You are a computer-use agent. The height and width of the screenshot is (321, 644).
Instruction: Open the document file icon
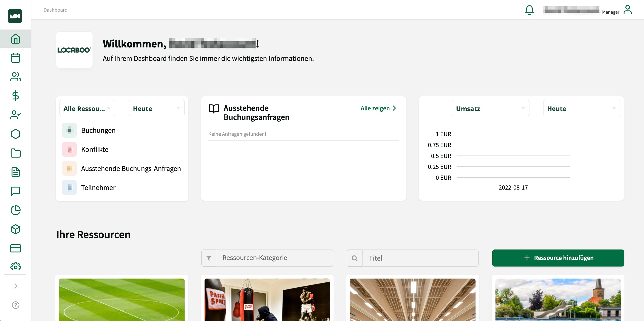coord(15,172)
